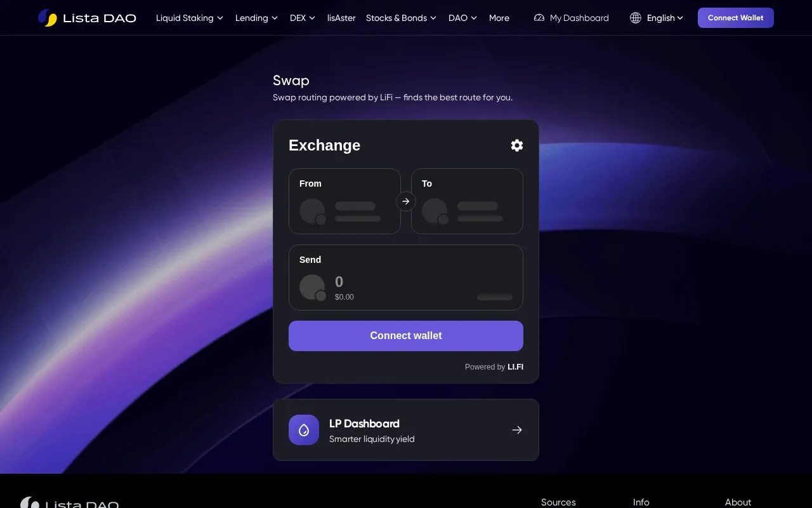812x508 pixels.
Task: Expand the Stocks & Bonds menu
Action: pos(401,18)
